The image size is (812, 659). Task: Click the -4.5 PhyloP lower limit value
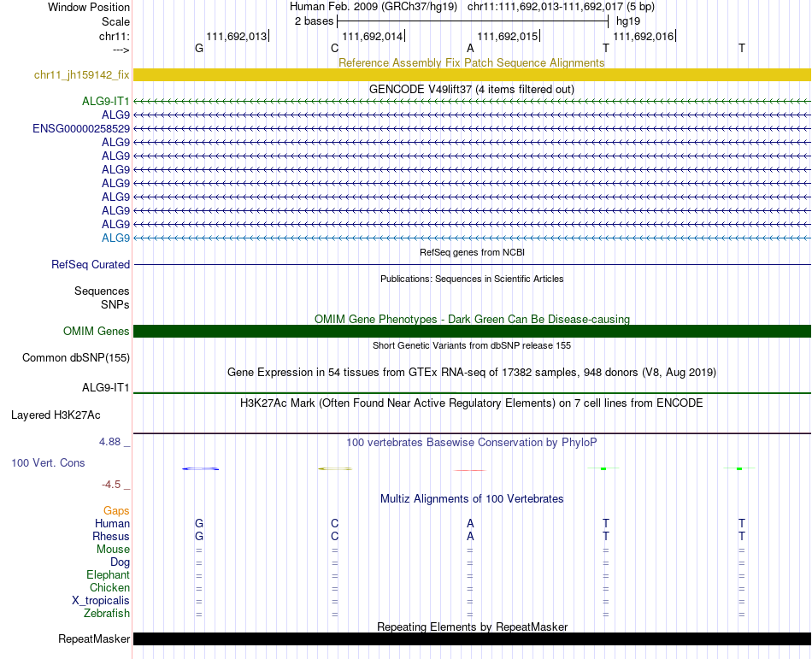[111, 485]
